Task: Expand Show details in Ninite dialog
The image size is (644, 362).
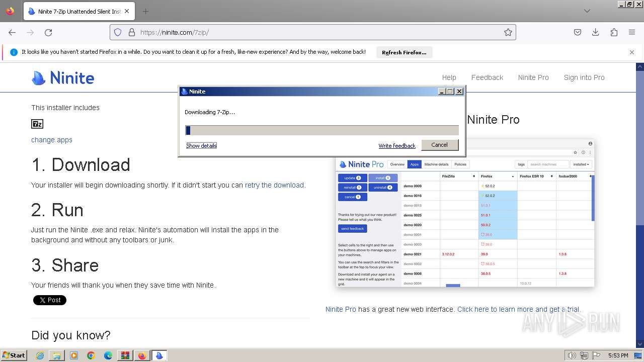Action: click(x=201, y=146)
